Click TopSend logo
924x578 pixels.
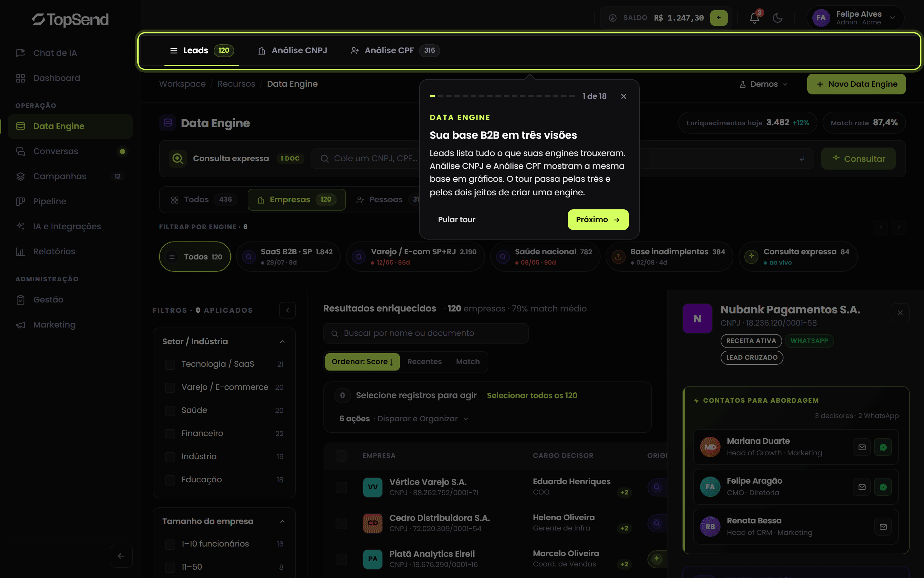[70, 20]
